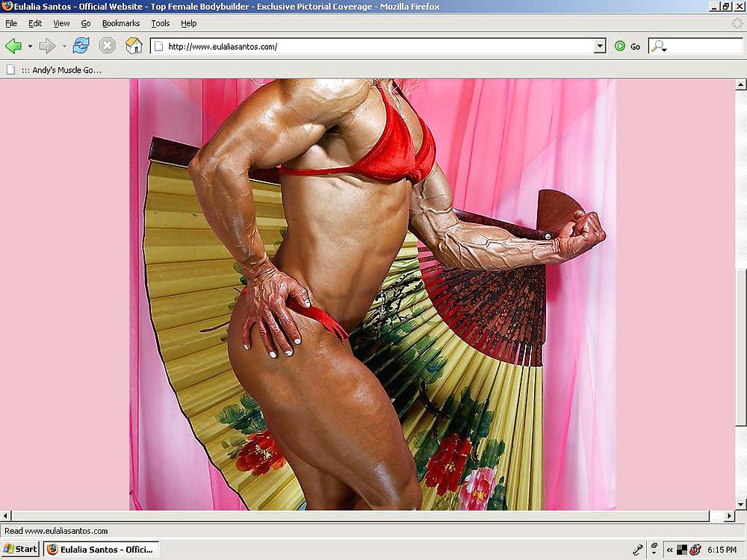Click the Go button label

pyautogui.click(x=634, y=46)
